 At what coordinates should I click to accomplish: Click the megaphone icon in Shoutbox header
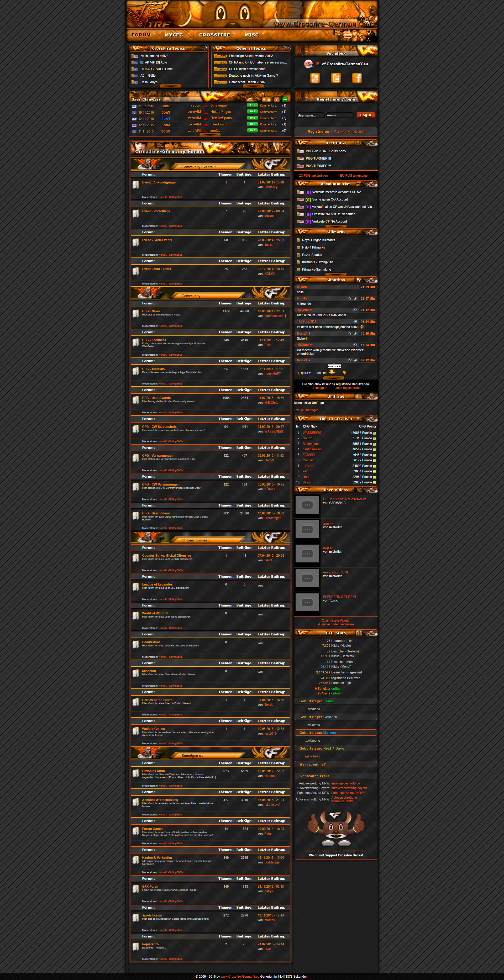[358, 280]
